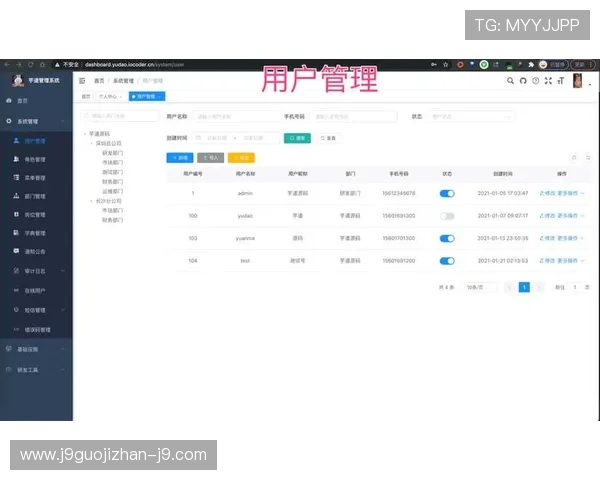Toggle fullscreen with the expand-arrows icon
Viewport: 600px width, 480px height.
548,81
